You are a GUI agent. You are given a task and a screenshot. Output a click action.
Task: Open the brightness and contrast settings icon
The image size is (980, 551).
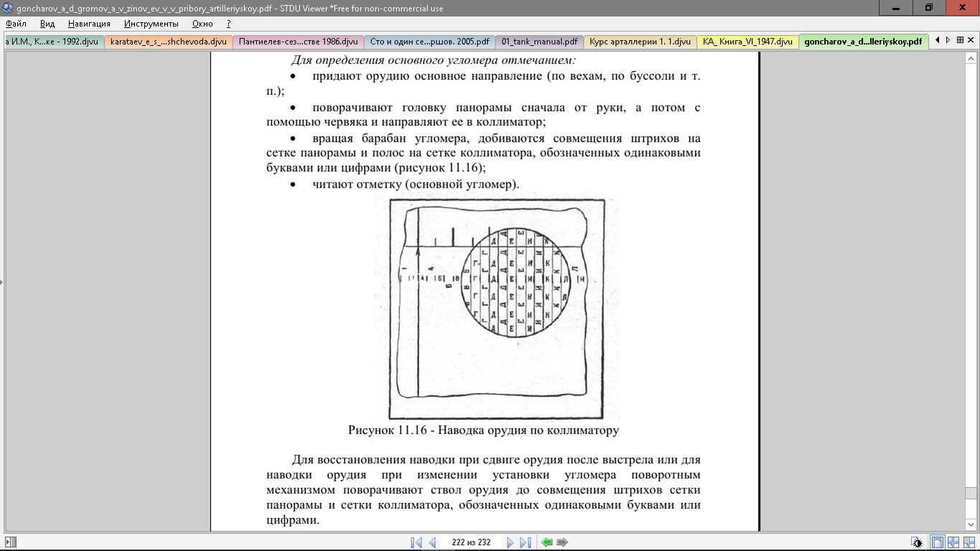pos(917,542)
